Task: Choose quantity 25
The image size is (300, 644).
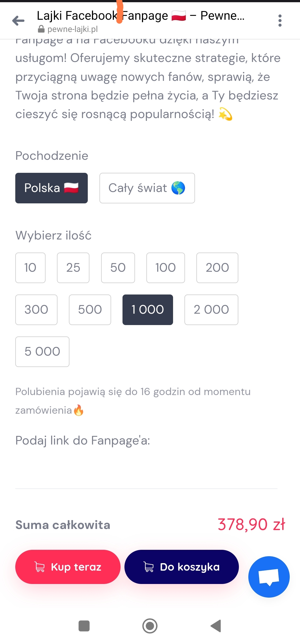Action: coord(73,268)
